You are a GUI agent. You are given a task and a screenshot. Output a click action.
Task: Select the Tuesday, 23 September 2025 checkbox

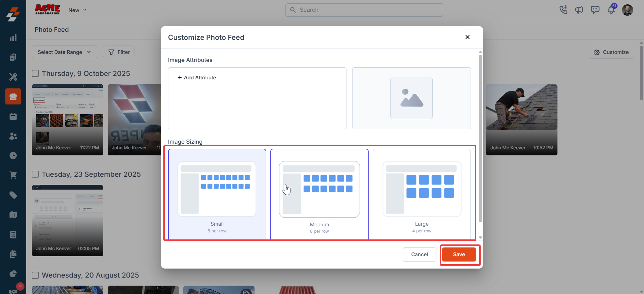(35, 174)
